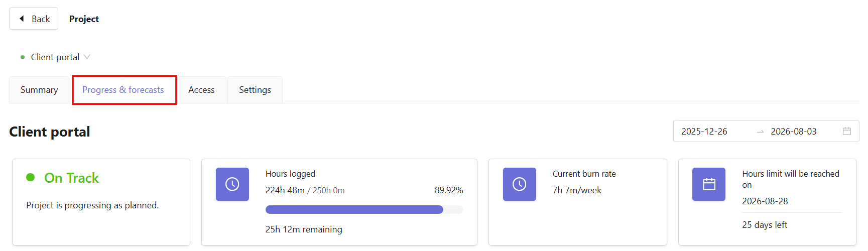Click the back arrow icon
This screenshot has height=251, width=868.
[22, 19]
